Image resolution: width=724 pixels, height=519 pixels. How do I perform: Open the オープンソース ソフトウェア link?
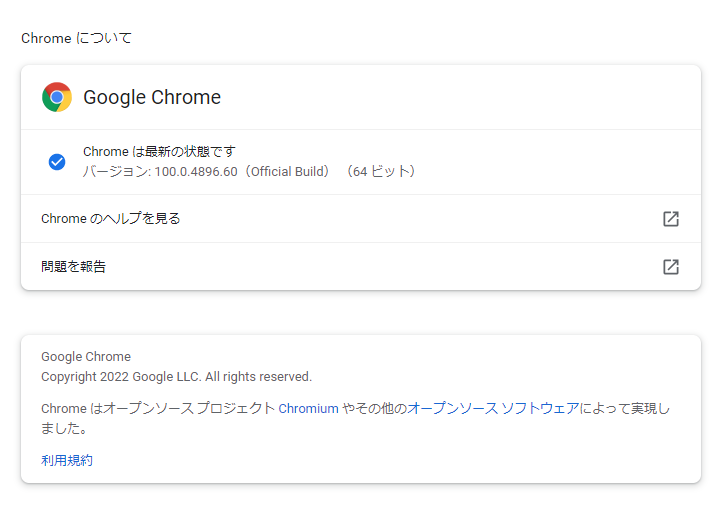coord(493,409)
